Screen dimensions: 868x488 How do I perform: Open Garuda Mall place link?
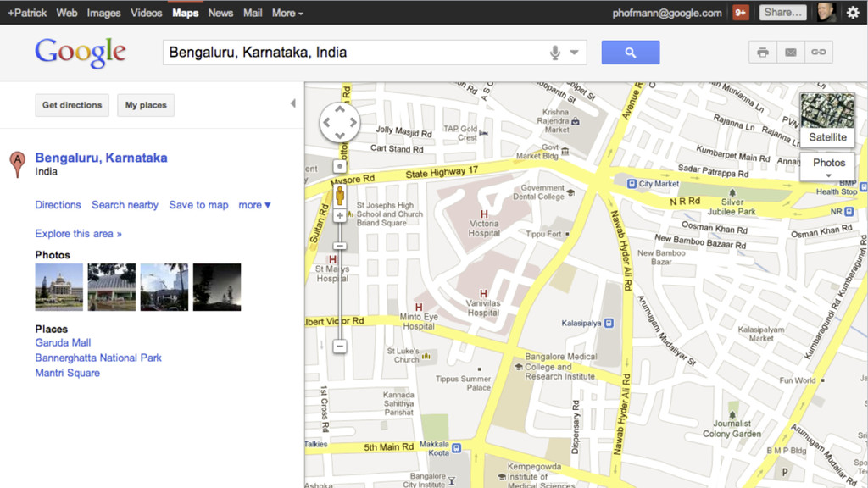(x=63, y=342)
